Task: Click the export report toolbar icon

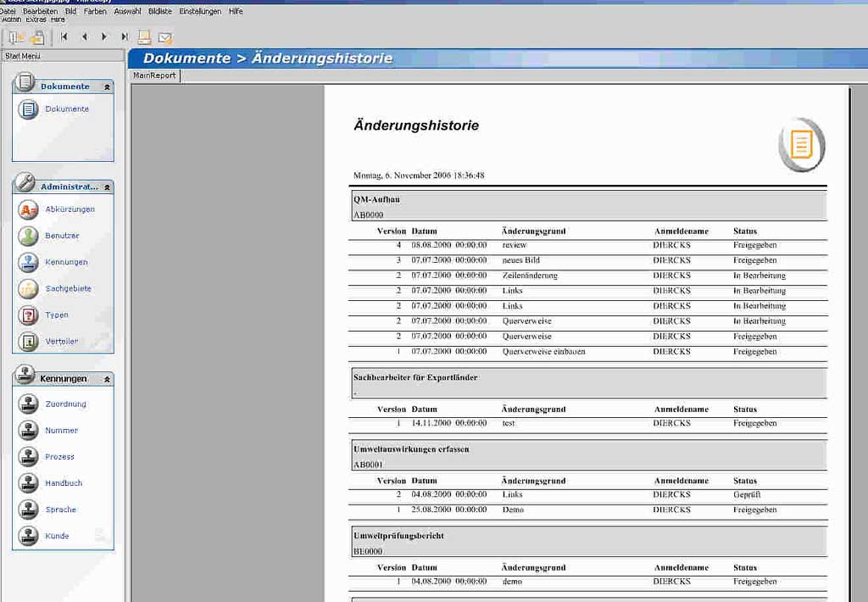Action: coord(37,37)
